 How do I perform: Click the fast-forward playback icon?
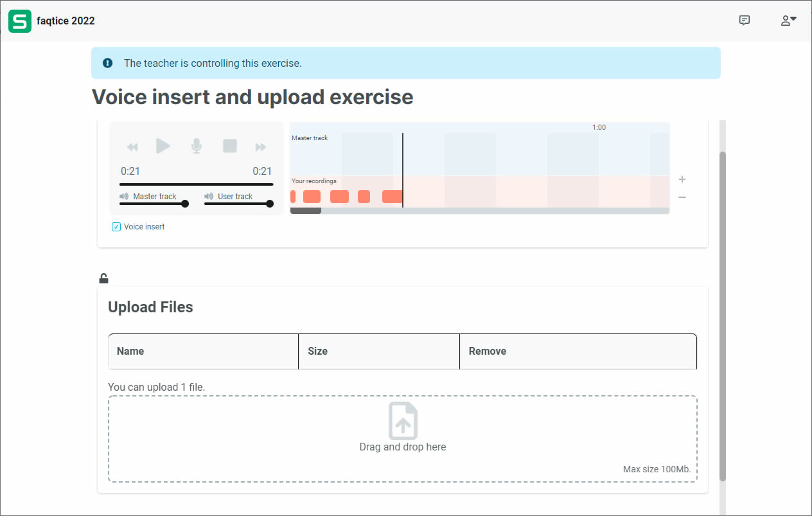tap(260, 147)
